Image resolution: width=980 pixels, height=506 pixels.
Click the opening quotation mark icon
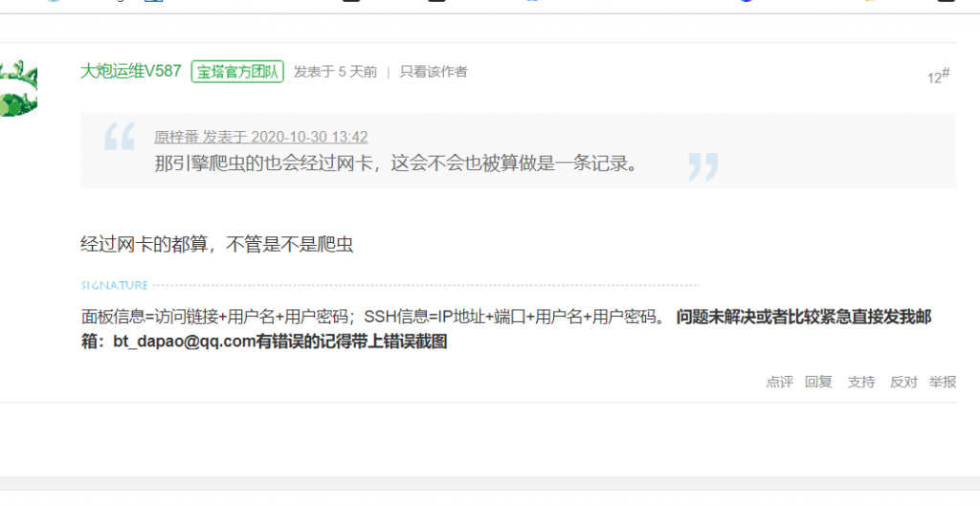119,136
